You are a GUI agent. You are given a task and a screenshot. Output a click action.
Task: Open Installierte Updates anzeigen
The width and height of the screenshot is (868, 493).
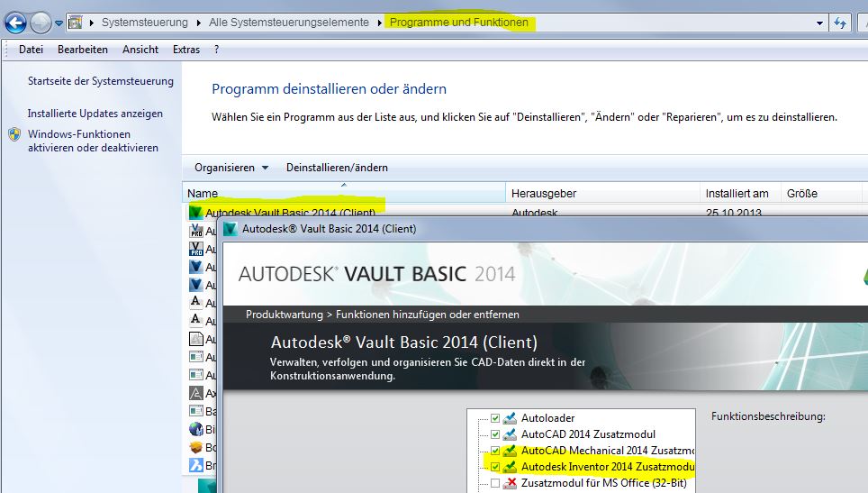95,113
